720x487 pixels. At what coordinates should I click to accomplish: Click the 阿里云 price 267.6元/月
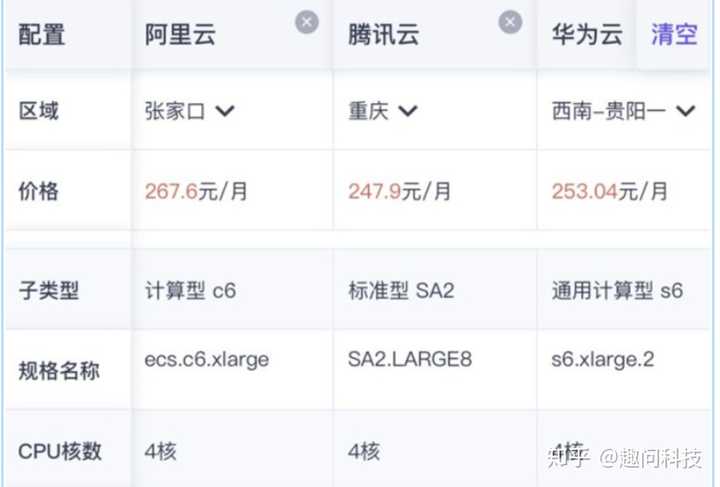coord(196,191)
